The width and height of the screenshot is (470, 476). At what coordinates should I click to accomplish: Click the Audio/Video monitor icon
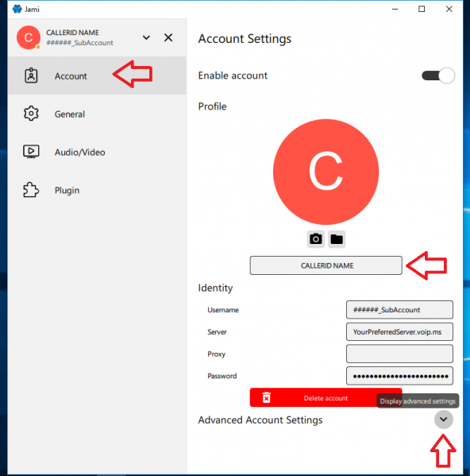tap(31, 152)
